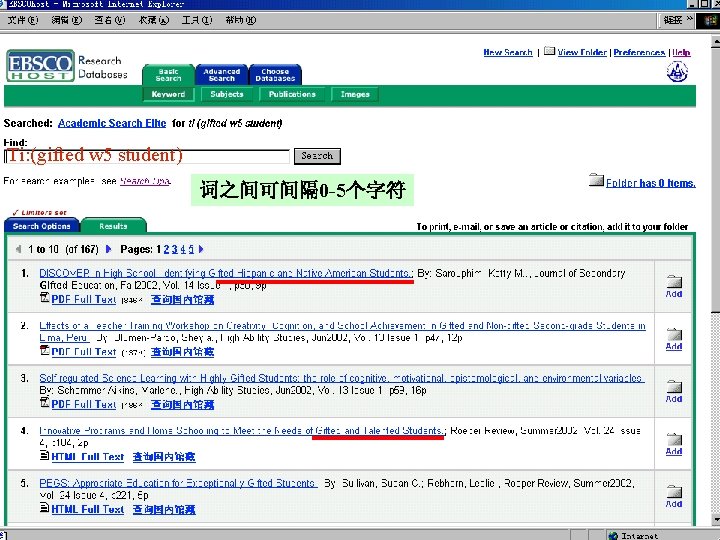Click the Chinese library holdings link in result 1
The image size is (720, 540).
tap(182, 300)
